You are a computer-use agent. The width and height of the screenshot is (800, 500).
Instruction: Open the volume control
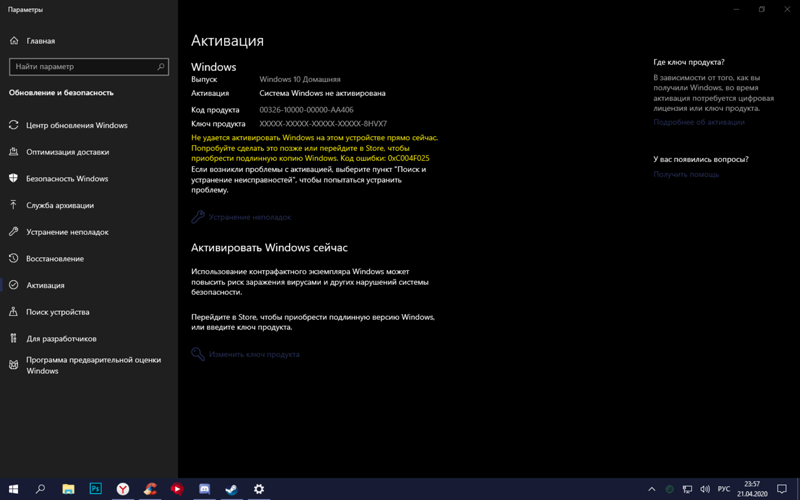[705, 489]
